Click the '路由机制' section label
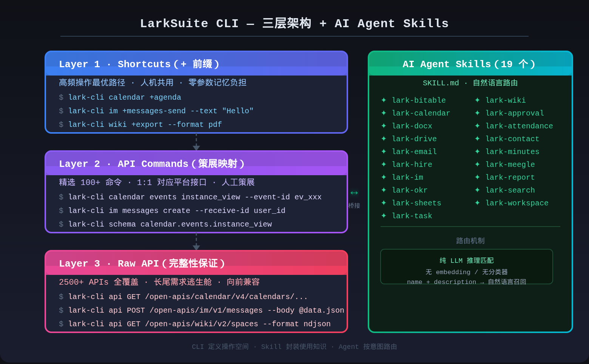 pyautogui.click(x=470, y=241)
